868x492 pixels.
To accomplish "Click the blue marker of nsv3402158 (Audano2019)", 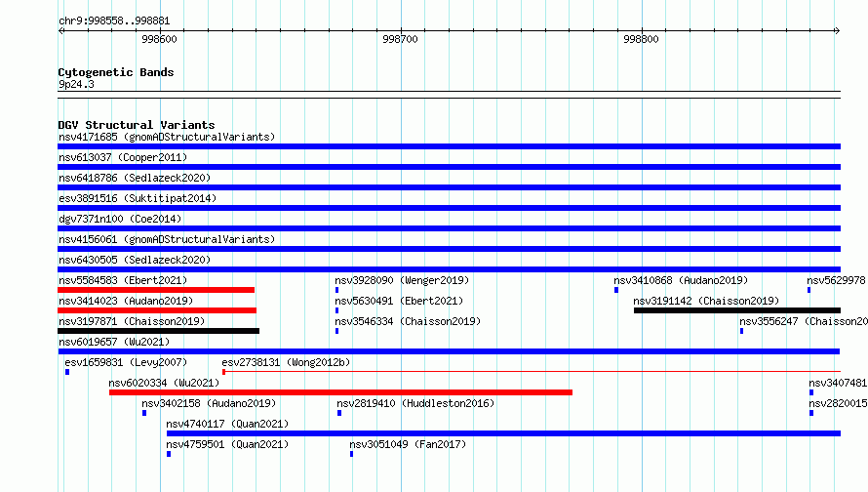I will pyautogui.click(x=144, y=413).
